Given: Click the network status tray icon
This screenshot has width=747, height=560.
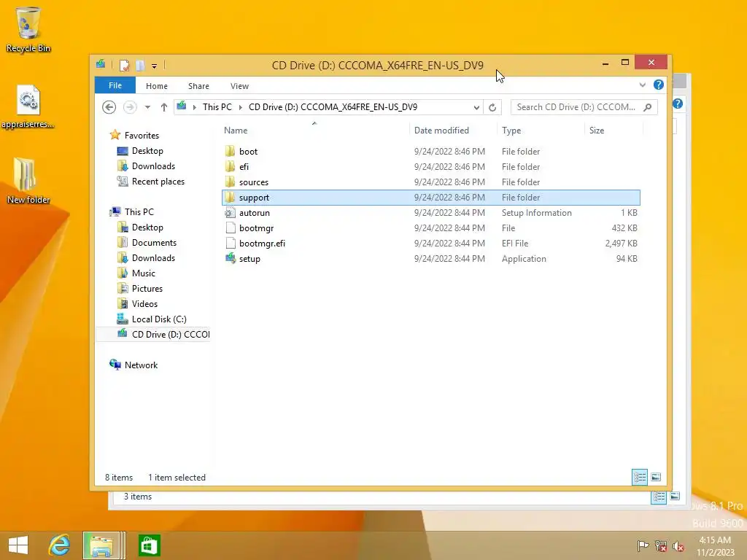Looking at the screenshot, I should tap(660, 545).
